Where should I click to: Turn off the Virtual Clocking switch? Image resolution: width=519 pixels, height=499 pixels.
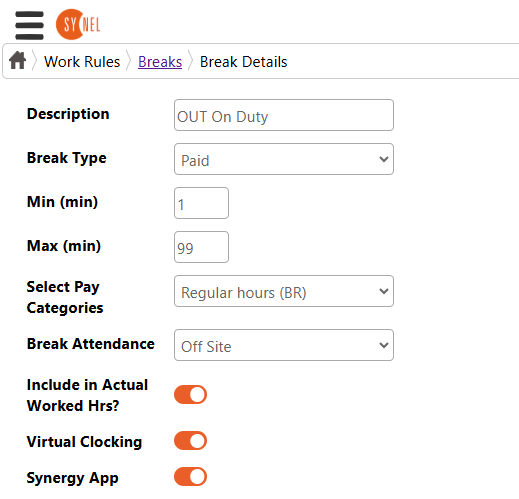coord(190,441)
